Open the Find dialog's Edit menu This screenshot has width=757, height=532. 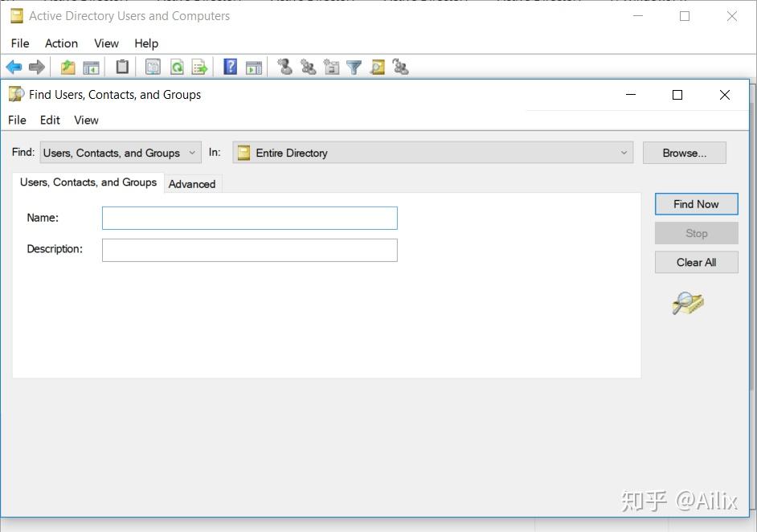(50, 121)
